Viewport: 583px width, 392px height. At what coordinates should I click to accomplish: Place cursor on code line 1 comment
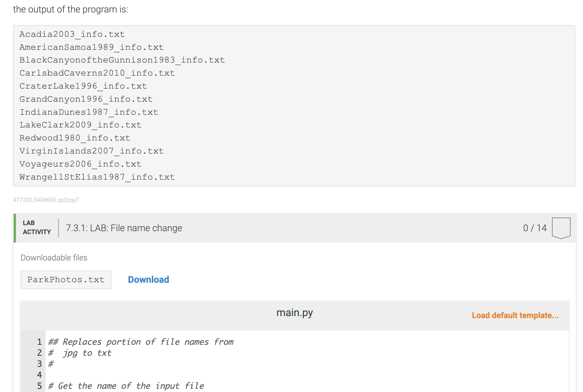[x=141, y=342]
